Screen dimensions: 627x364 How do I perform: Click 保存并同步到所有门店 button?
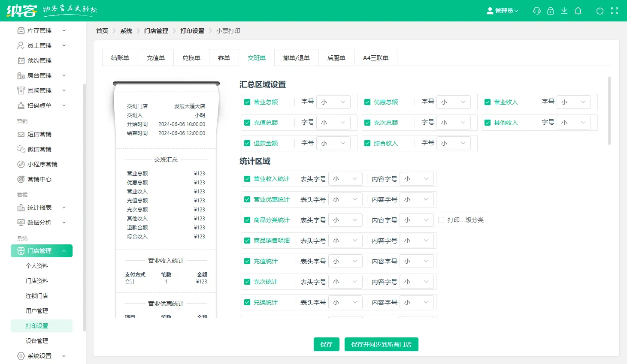(382, 344)
